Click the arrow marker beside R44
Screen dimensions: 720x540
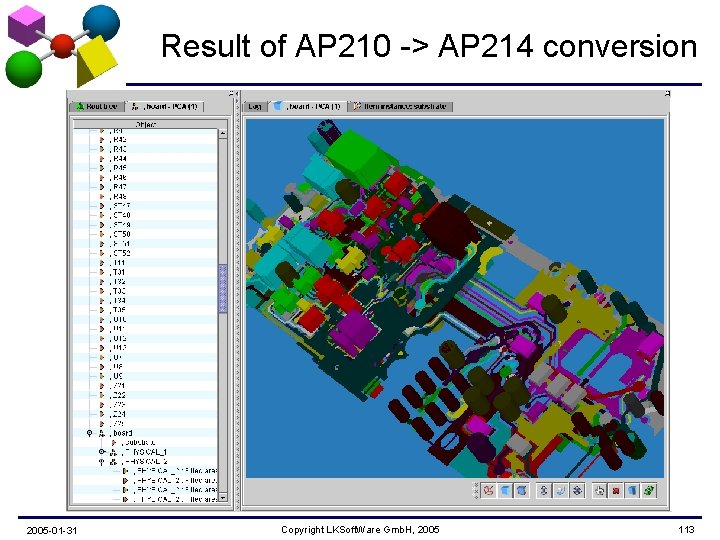pyautogui.click(x=102, y=158)
